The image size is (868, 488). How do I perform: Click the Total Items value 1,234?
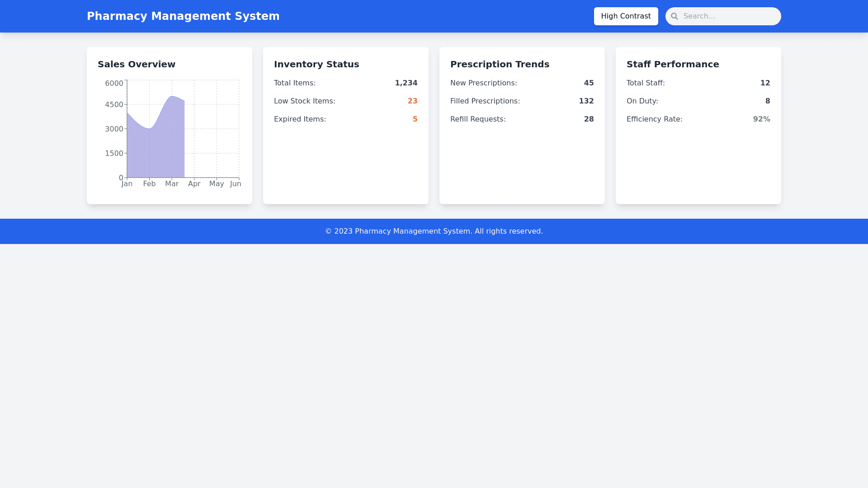pyautogui.click(x=406, y=83)
